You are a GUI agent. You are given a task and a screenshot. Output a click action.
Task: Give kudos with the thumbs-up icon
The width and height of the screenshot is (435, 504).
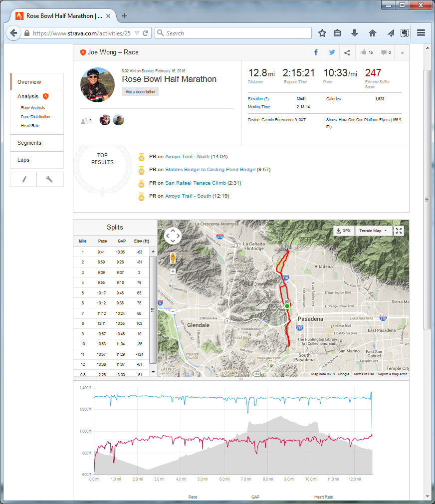pos(366,52)
